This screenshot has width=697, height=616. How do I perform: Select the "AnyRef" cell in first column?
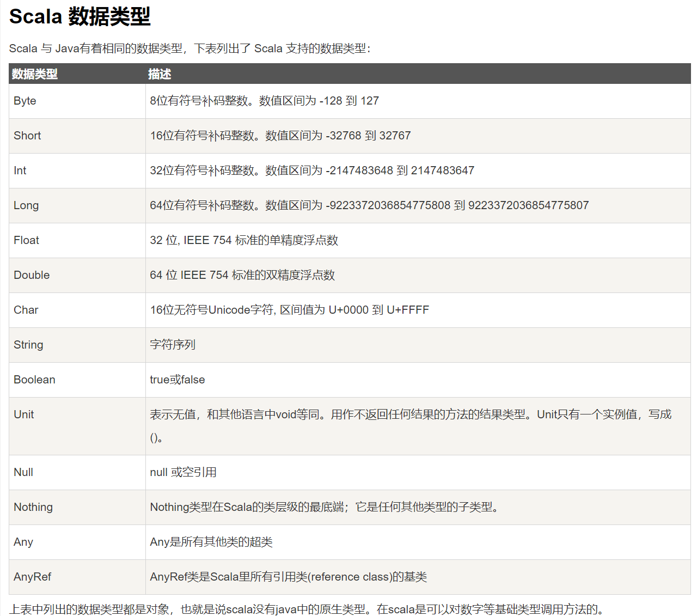coord(77,577)
